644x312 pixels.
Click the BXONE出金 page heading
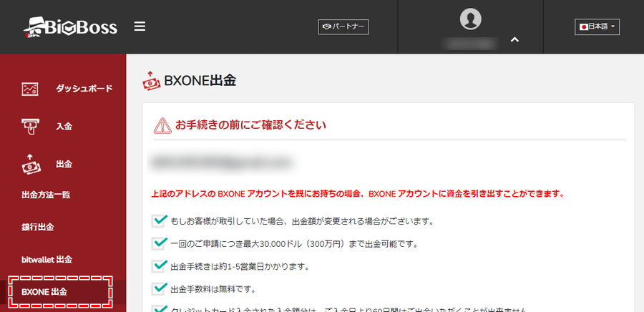click(200, 81)
